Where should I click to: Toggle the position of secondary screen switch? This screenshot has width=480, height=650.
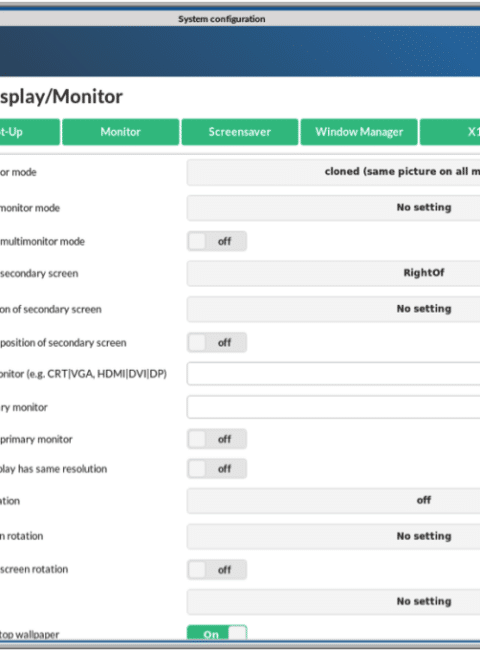pyautogui.click(x=217, y=342)
